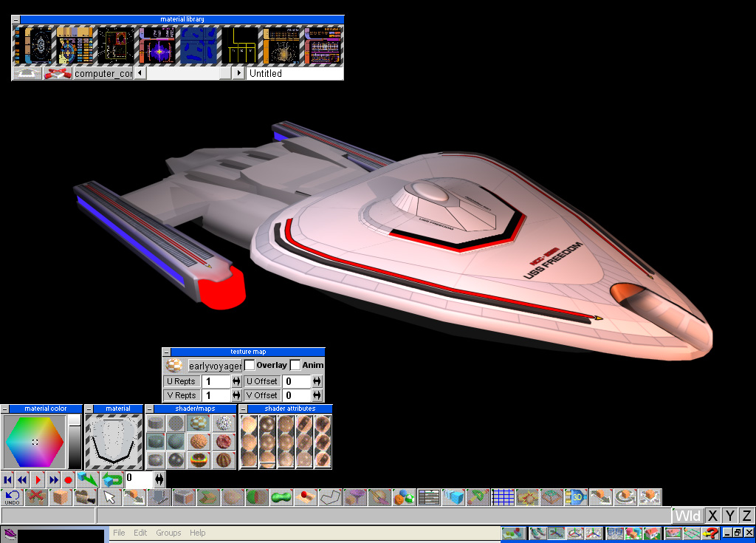The height and width of the screenshot is (543, 756).
Task: Enable the Anim checkbox
Action: click(295, 366)
